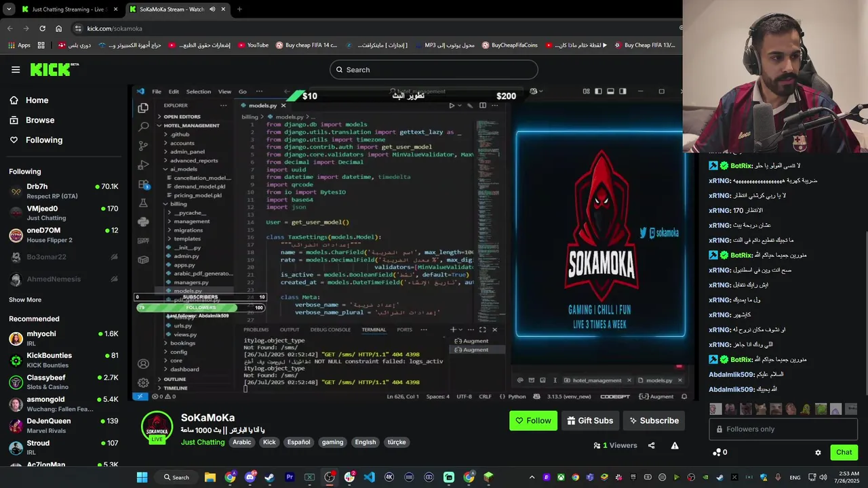Follow the SoKaMoKa channel
The width and height of the screenshot is (868, 488).
(533, 420)
